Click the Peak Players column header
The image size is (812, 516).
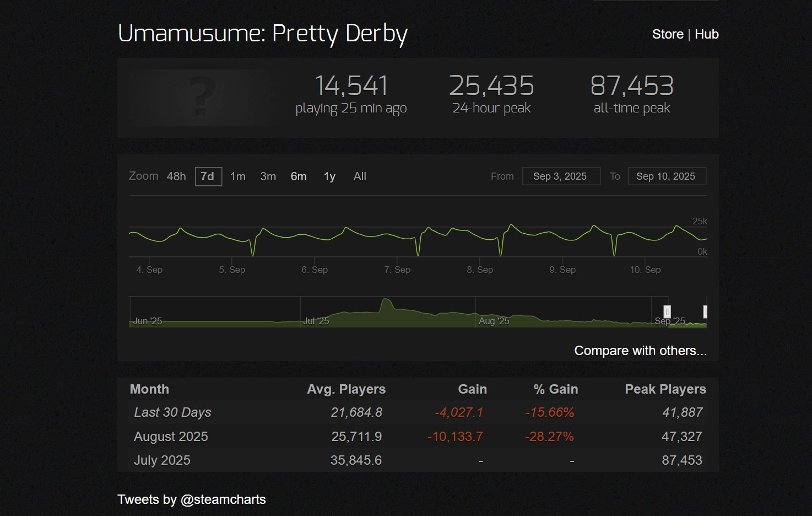tap(665, 389)
